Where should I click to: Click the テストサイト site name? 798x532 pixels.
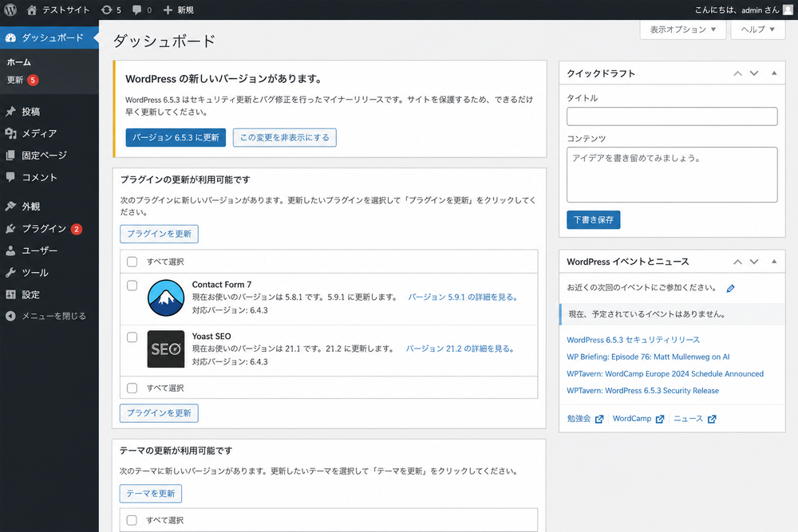(65, 10)
